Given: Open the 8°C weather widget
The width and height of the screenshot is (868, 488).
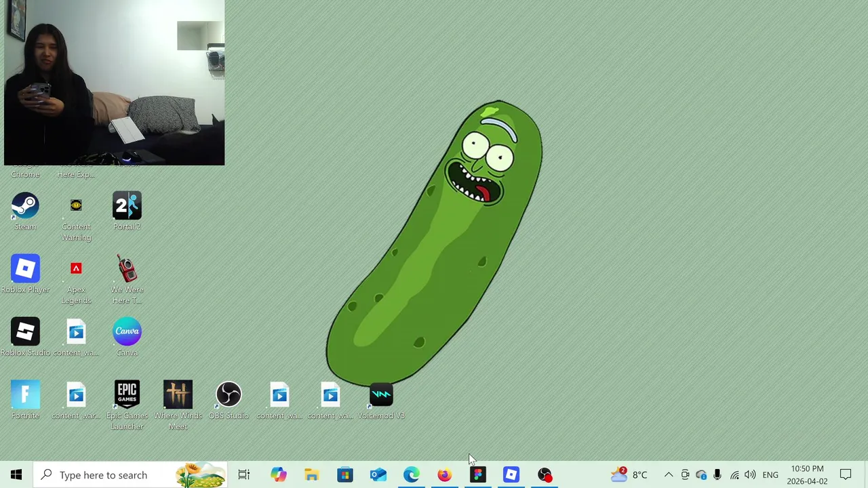Looking at the screenshot, I should [x=630, y=475].
